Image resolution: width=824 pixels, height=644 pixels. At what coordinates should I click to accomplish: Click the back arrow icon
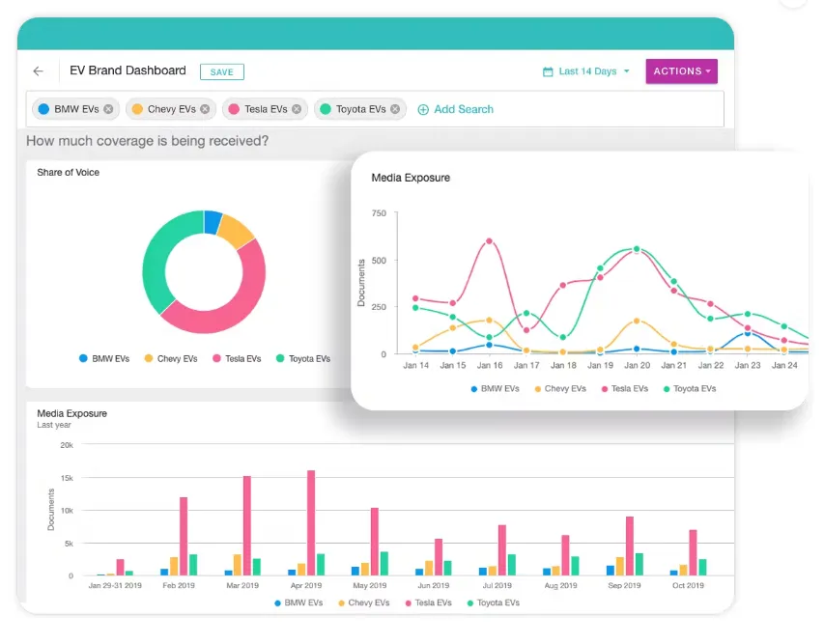pyautogui.click(x=38, y=70)
